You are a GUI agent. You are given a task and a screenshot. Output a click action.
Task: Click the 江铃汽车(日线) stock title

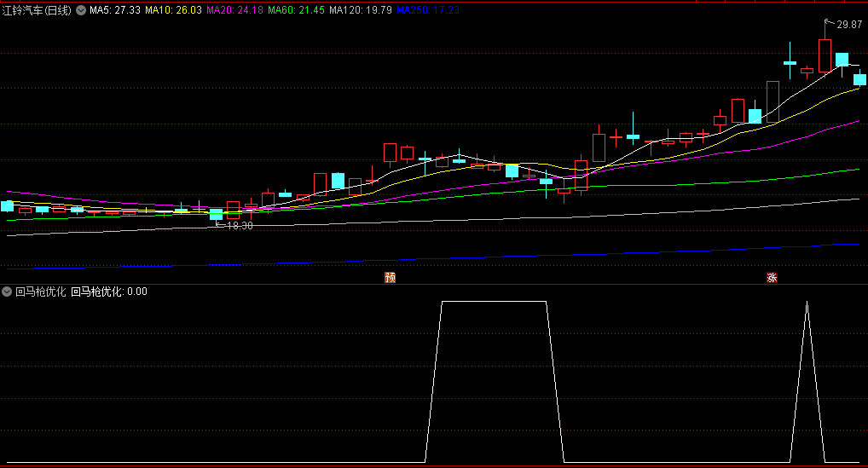tap(37, 10)
